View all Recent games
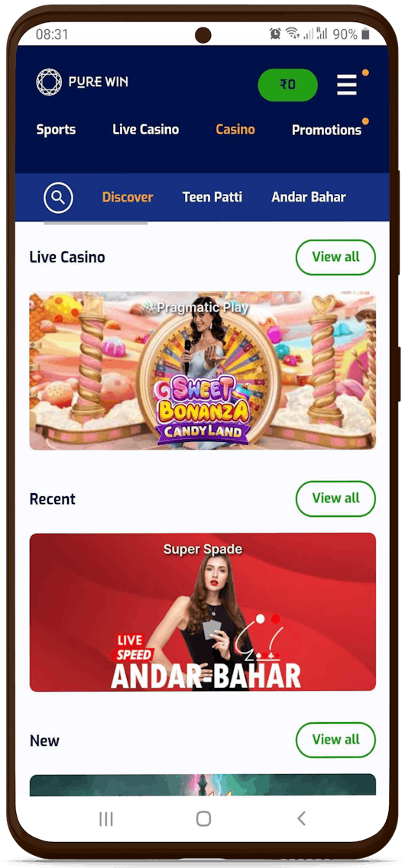405x868 pixels. 335,499
